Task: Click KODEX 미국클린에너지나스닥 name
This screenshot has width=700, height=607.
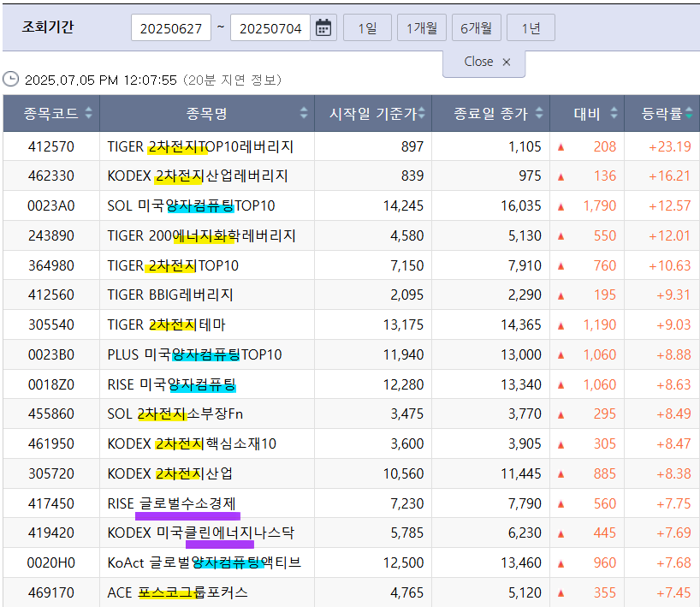Action: pos(200,533)
